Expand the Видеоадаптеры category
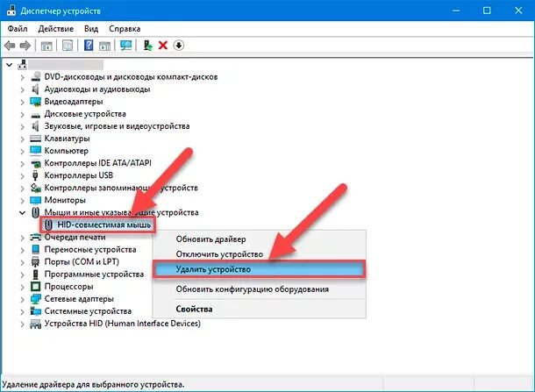 pos(22,102)
